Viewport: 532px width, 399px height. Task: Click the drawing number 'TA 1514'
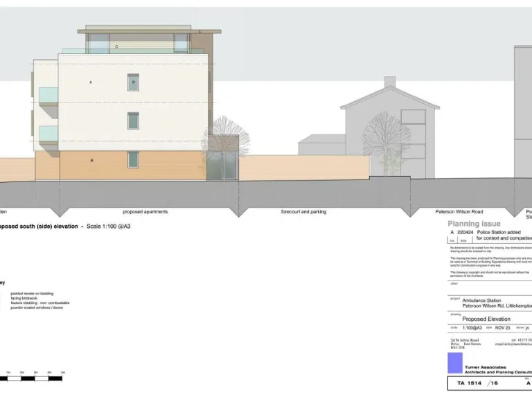[468, 382]
